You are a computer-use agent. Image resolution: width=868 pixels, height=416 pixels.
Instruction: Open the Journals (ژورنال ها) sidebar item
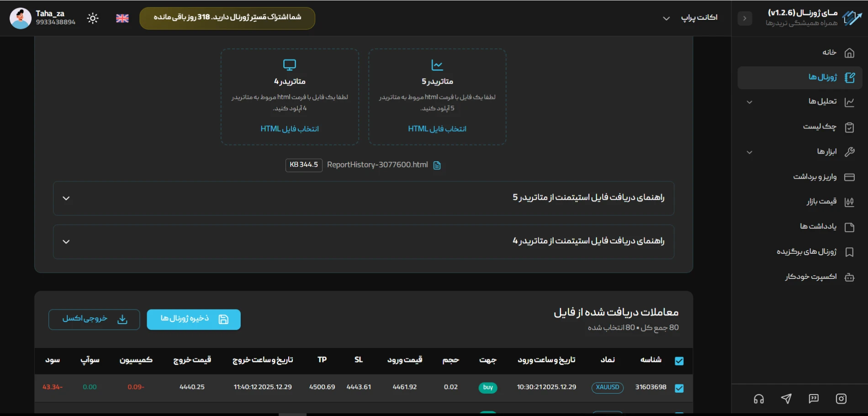pyautogui.click(x=800, y=78)
